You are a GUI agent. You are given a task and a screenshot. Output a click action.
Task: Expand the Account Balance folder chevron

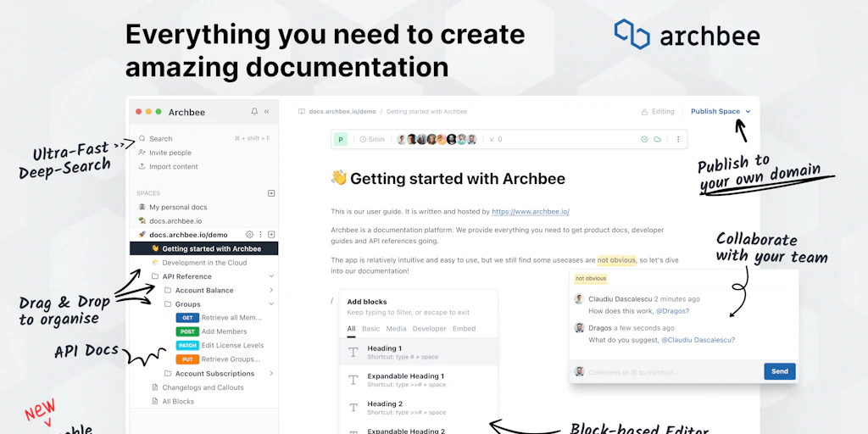(271, 290)
